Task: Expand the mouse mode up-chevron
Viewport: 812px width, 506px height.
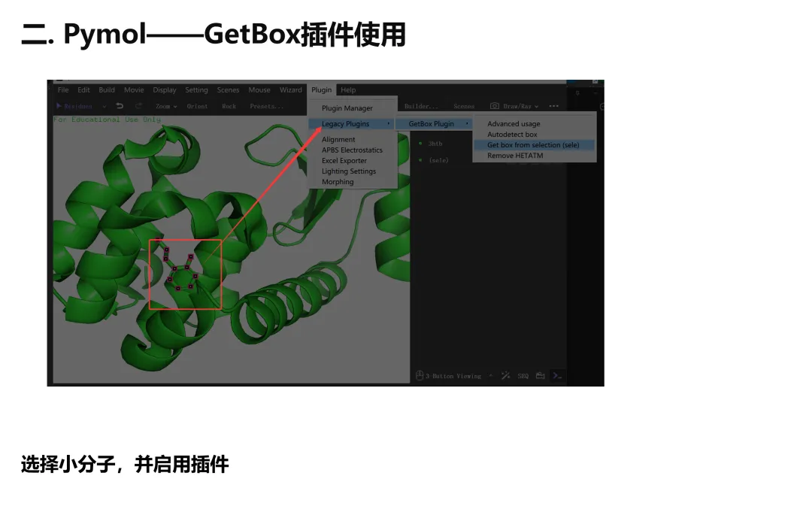Action: [x=490, y=376]
